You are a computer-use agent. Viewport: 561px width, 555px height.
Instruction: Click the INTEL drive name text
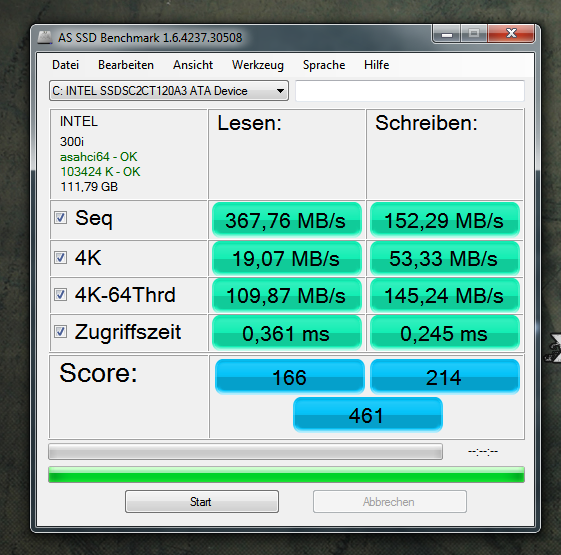[x=79, y=122]
